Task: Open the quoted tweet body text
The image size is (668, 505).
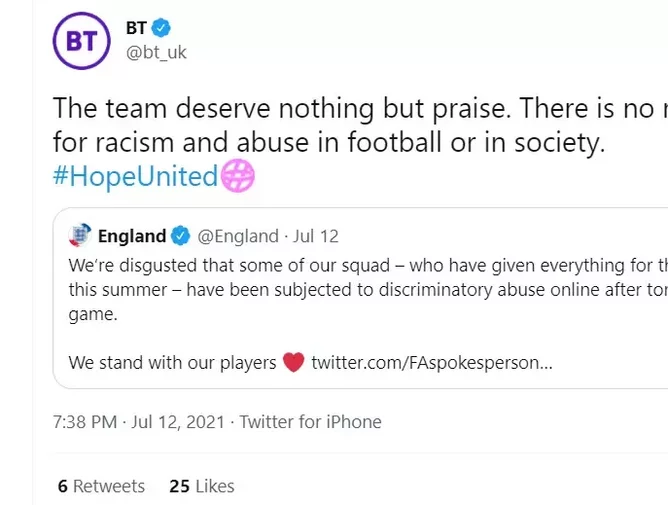Action: 368,290
